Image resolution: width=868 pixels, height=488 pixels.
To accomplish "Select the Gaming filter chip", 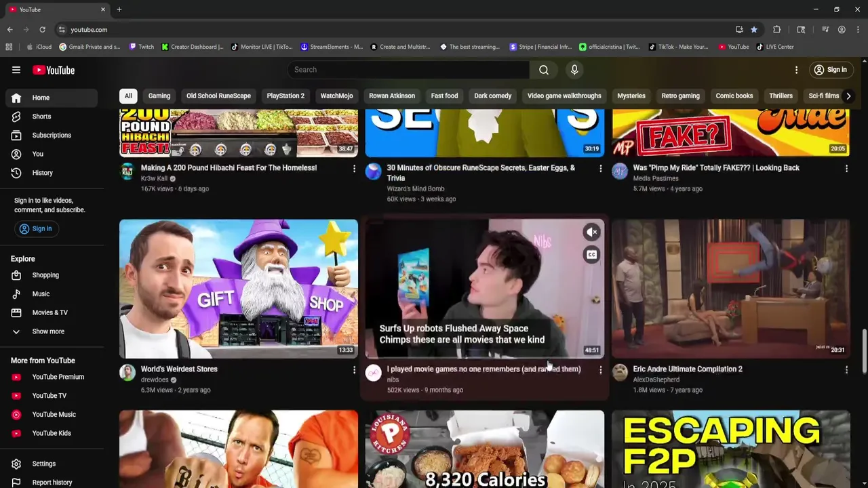I will 159,96.
